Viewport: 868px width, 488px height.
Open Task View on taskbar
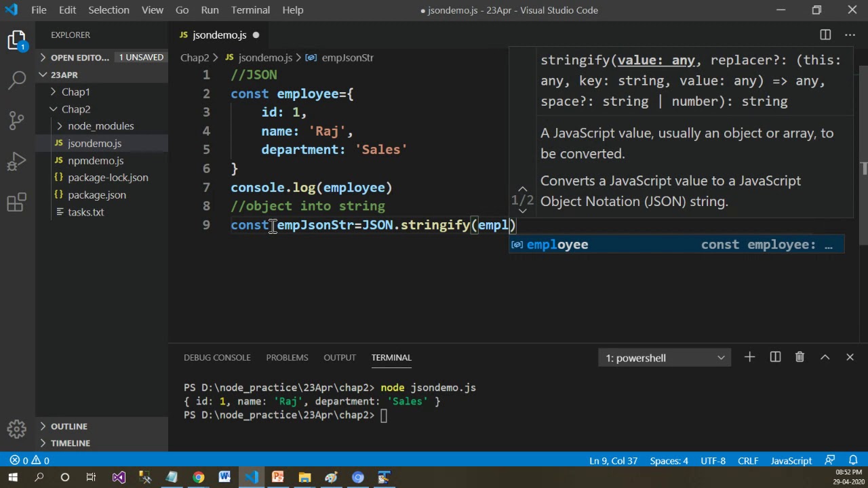pyautogui.click(x=91, y=478)
